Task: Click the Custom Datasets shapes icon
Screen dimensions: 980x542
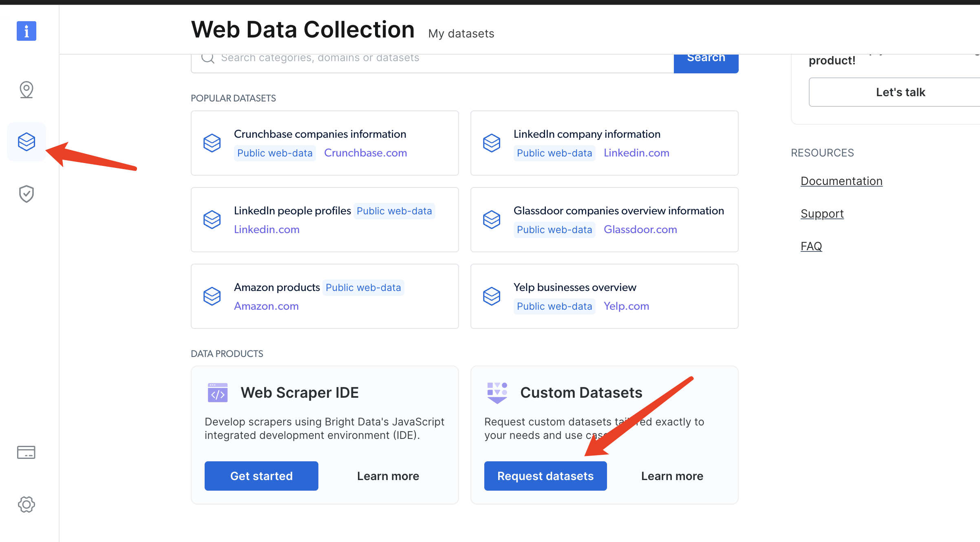Action: click(x=497, y=392)
